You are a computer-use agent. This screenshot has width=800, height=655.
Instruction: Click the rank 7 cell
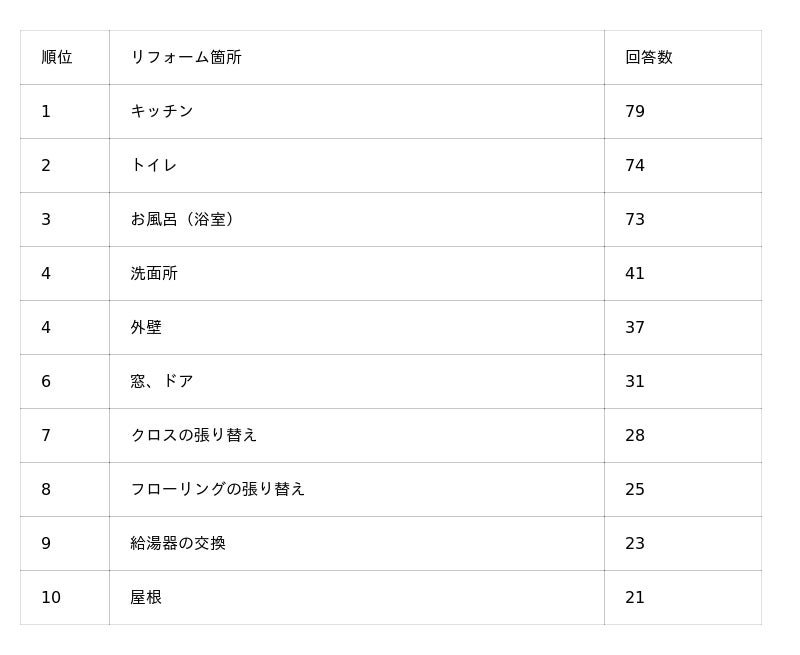[46, 435]
